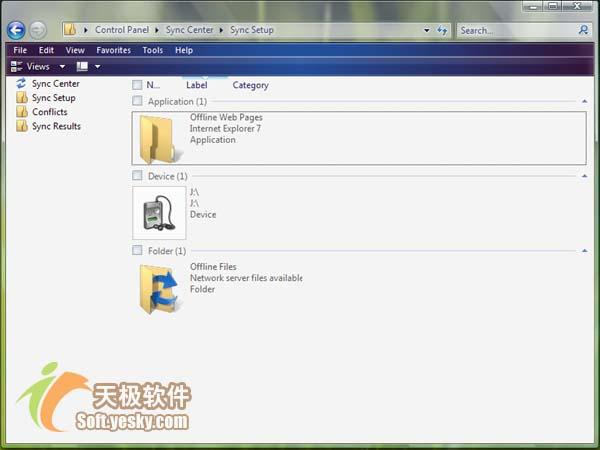600x450 pixels.
Task: Click the Views toolbar label
Action: pos(38,67)
